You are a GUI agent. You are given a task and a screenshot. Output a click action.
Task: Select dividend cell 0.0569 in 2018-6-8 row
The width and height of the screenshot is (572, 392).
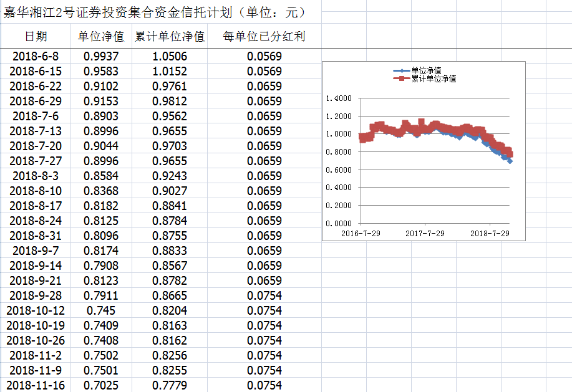point(264,56)
